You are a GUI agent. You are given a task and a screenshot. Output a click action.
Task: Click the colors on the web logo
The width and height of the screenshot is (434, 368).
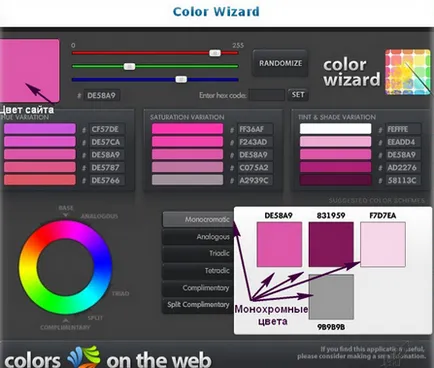tap(108, 358)
